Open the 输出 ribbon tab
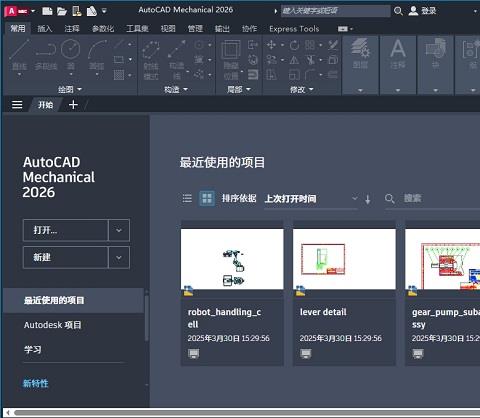The height and width of the screenshot is (418, 480). [222, 29]
